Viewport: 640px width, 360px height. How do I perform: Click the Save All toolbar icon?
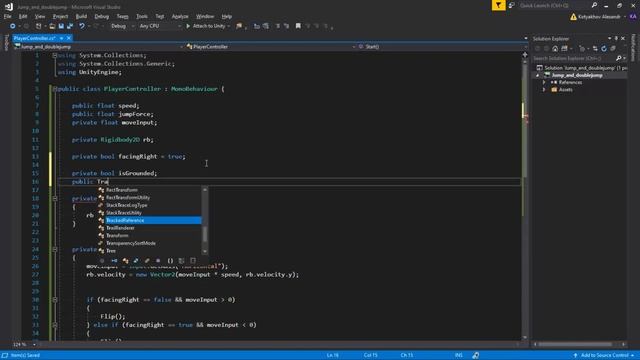coord(70,26)
